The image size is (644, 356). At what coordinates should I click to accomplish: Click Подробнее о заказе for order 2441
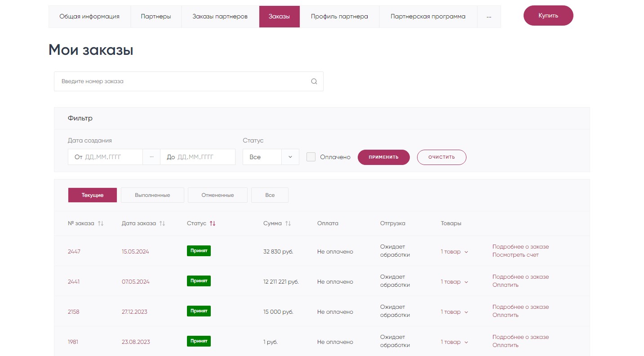pos(520,277)
